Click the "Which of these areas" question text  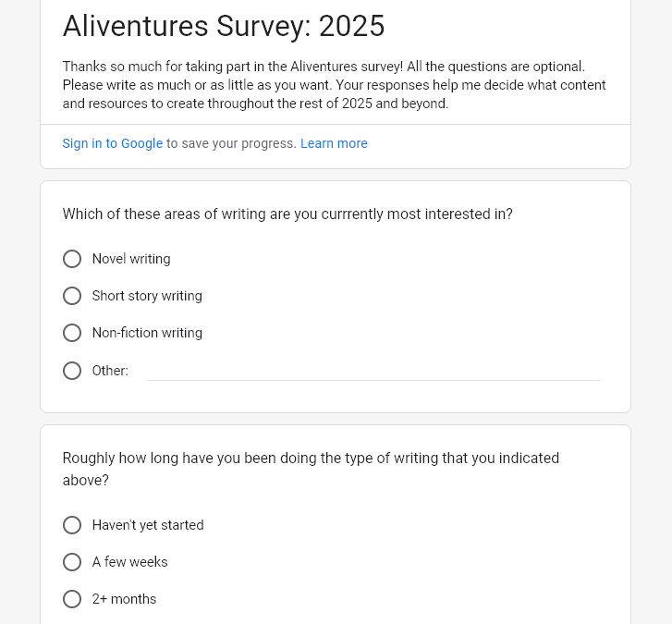click(x=287, y=214)
